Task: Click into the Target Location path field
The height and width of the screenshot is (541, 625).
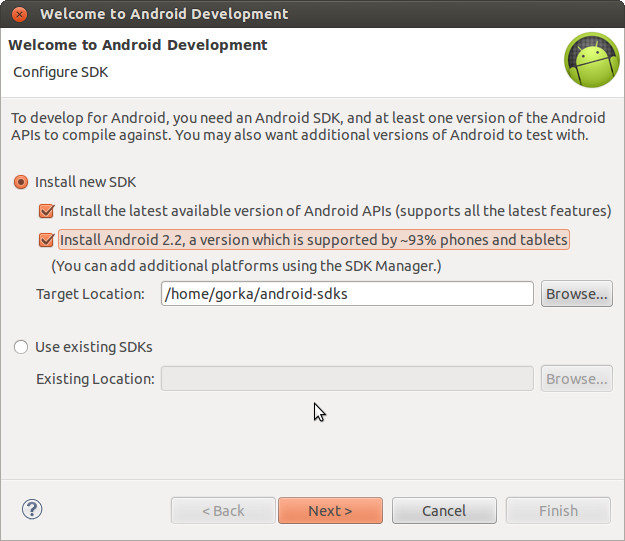Action: click(x=346, y=294)
